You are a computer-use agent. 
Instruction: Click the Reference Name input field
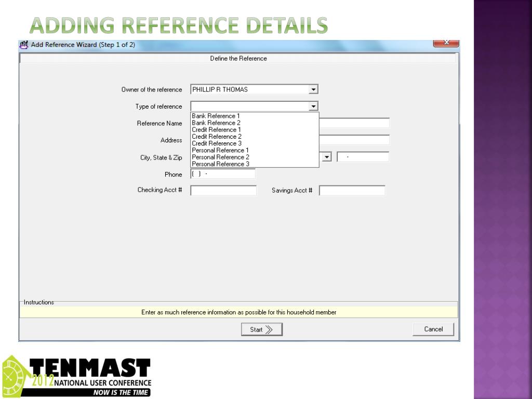click(x=354, y=123)
